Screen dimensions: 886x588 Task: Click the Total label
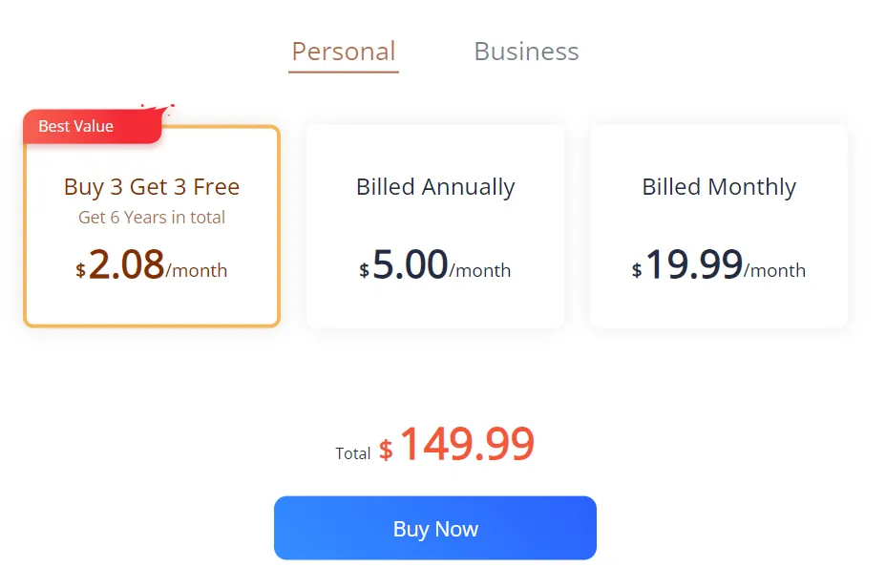click(353, 453)
